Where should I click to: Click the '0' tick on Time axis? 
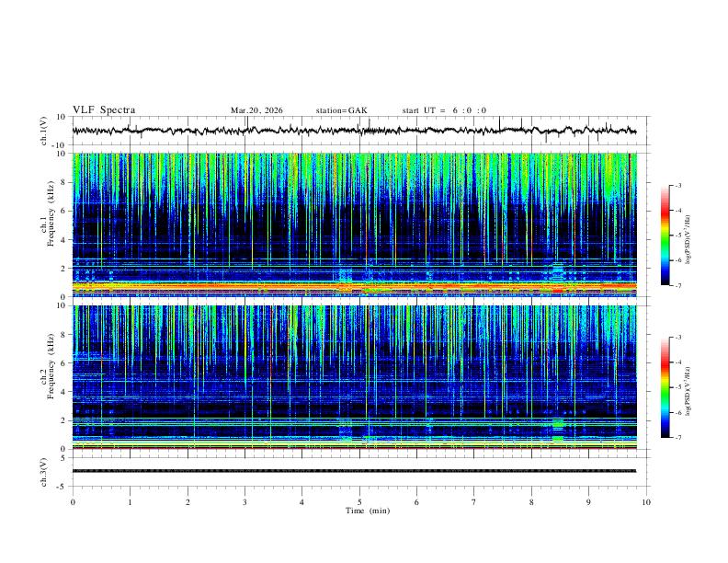click(x=73, y=502)
